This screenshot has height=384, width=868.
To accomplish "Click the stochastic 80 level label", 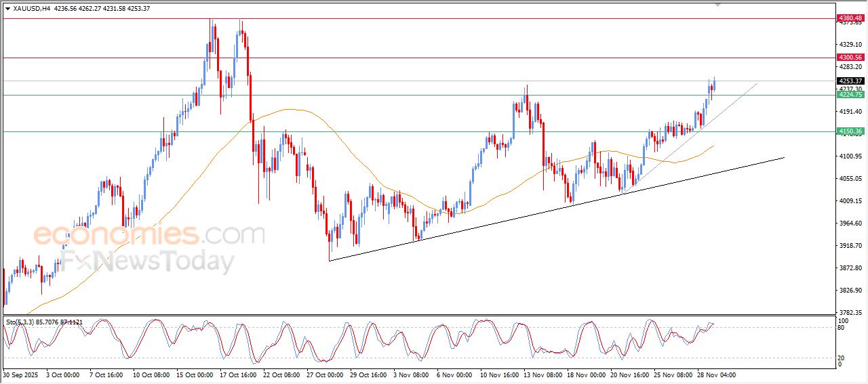I will coord(843,328).
